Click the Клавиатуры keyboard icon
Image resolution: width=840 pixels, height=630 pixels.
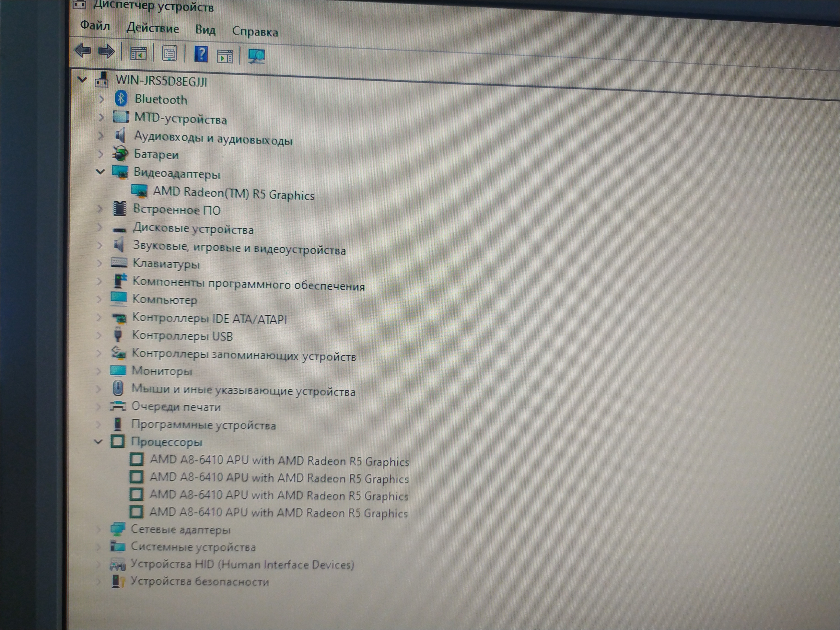(x=119, y=262)
